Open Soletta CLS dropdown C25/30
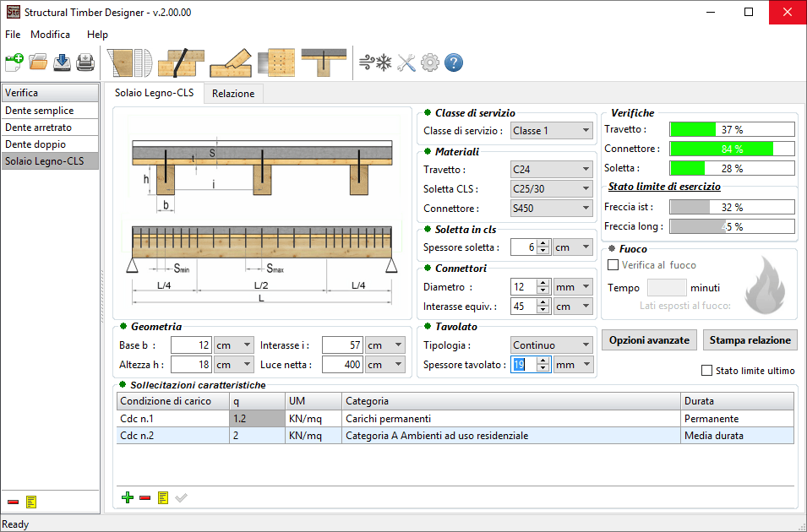807x532 pixels. click(551, 189)
